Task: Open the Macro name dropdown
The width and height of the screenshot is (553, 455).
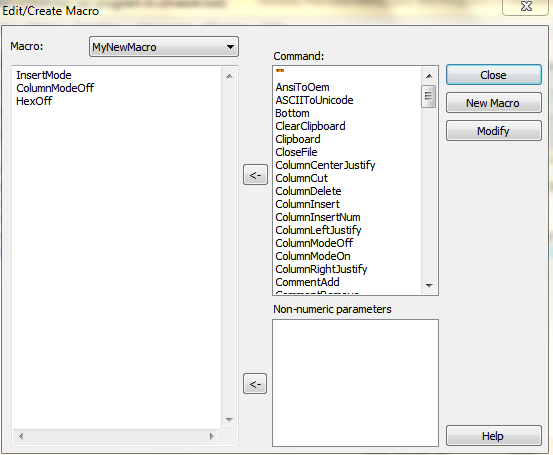Action: pyautogui.click(x=164, y=47)
